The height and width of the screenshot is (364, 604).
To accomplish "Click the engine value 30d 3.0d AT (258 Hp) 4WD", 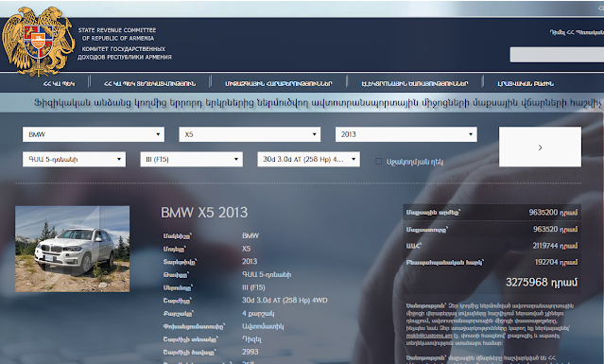I will (x=285, y=301).
